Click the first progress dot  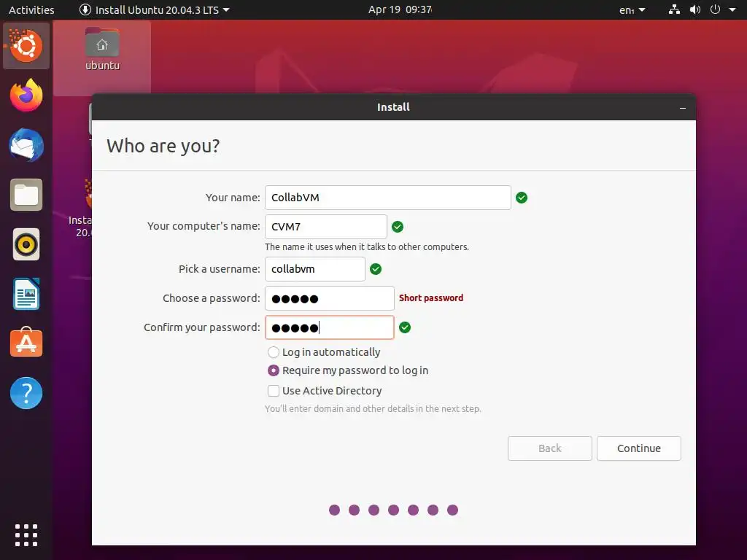334,510
